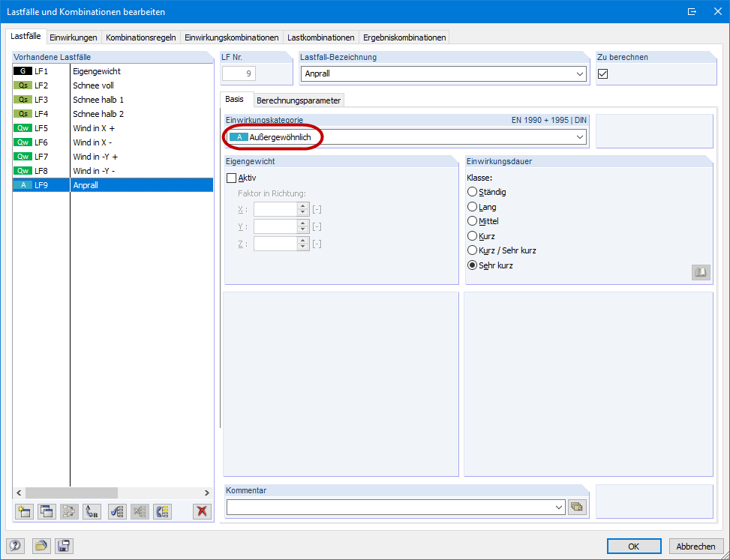Screen dimensions: 730x560
Task: Click the Z factor spinner arrows
Action: click(302, 244)
